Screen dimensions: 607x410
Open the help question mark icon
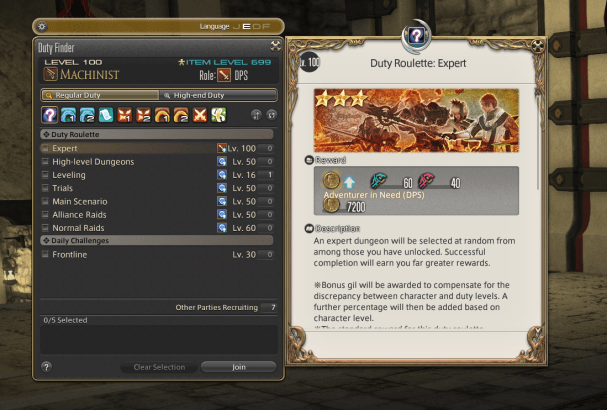(x=46, y=367)
